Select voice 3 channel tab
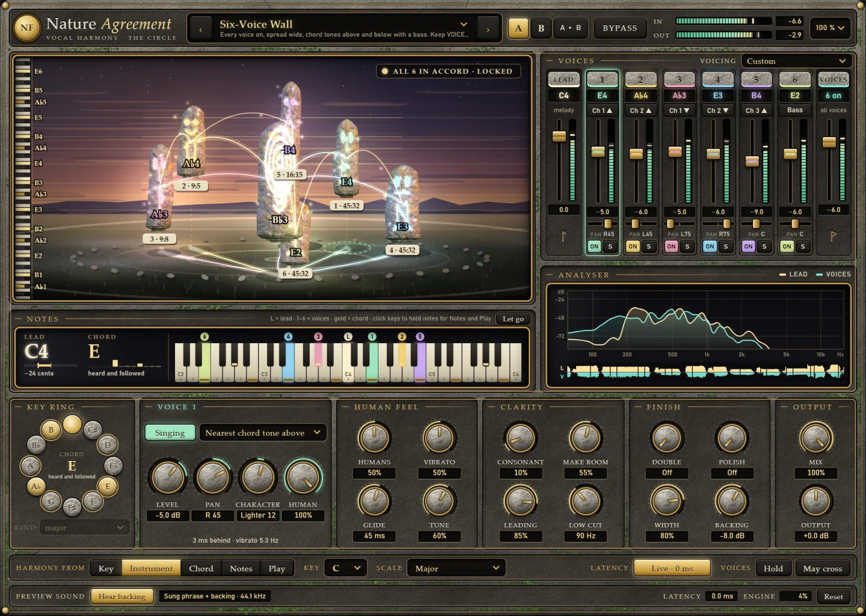 679,79
